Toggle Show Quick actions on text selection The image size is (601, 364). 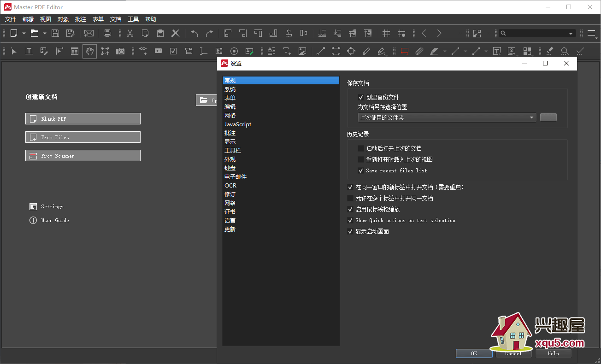[350, 220]
